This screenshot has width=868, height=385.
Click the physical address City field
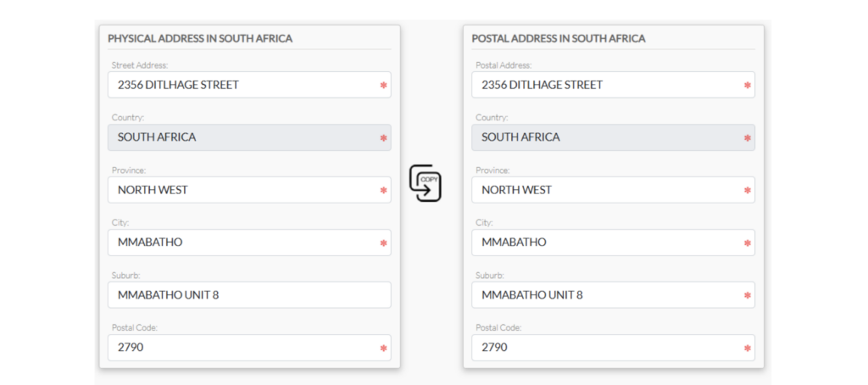click(249, 243)
